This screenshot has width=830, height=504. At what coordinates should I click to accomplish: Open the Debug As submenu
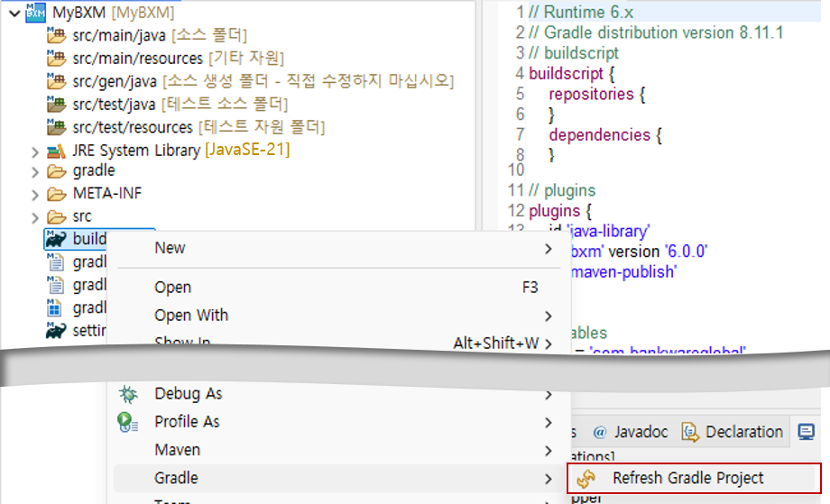click(x=339, y=394)
